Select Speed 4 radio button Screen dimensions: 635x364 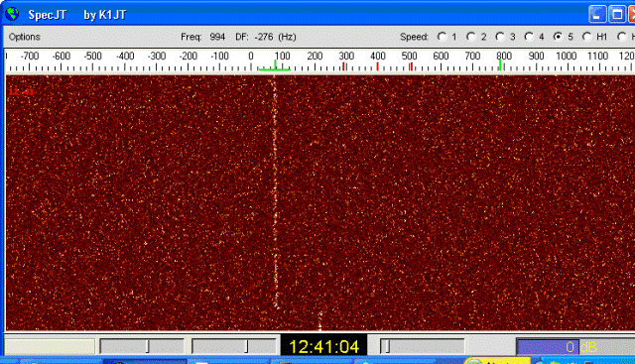tap(529, 37)
